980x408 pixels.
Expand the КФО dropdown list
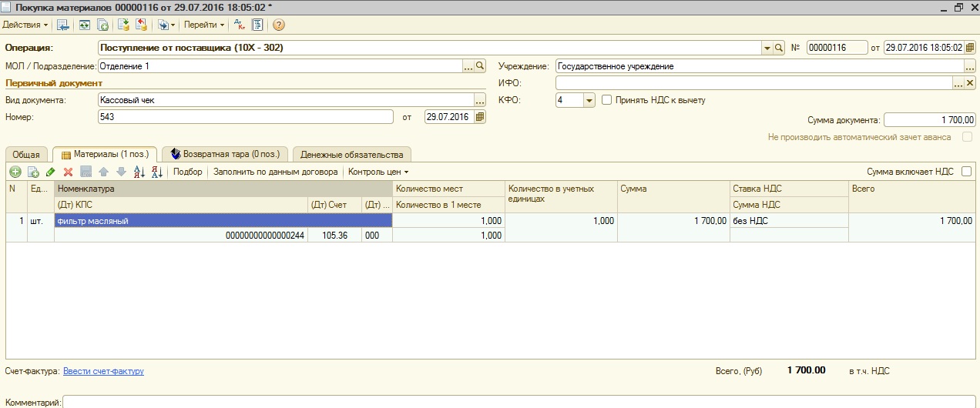point(589,100)
